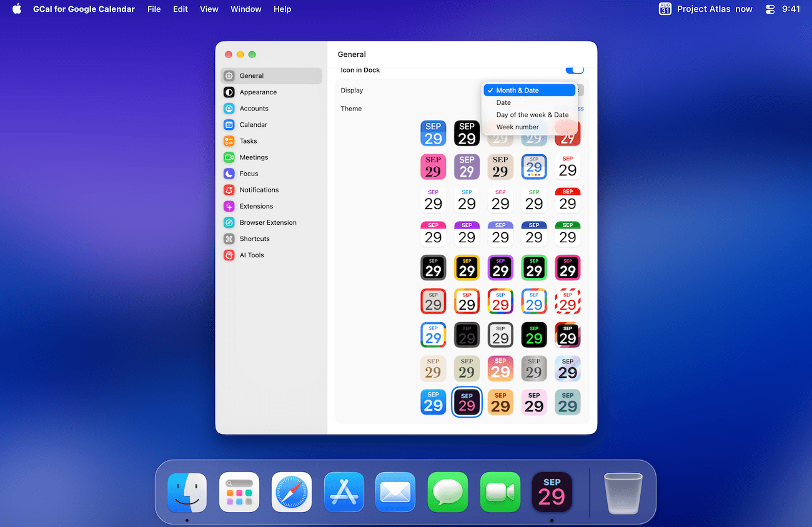Pick the gray theme with red border
Viewport: 812px width, 527px height.
point(433,301)
